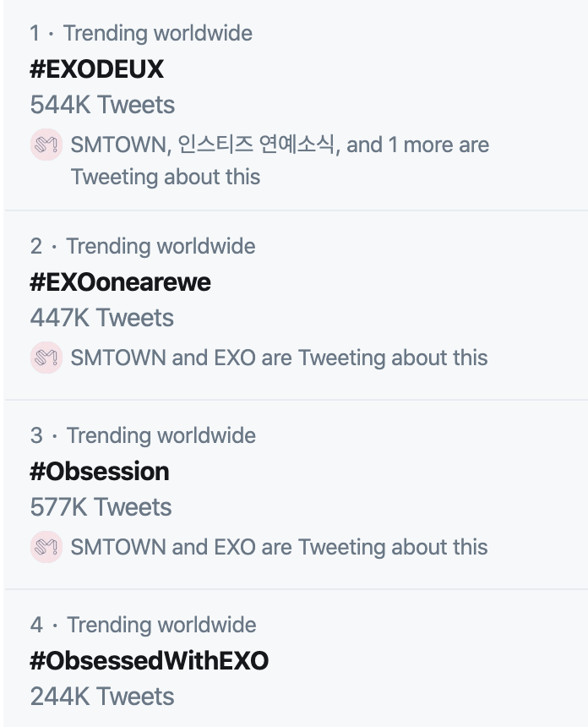The image size is (588, 727).
Task: Open the #Obsession trending hashtag
Action: (100, 472)
